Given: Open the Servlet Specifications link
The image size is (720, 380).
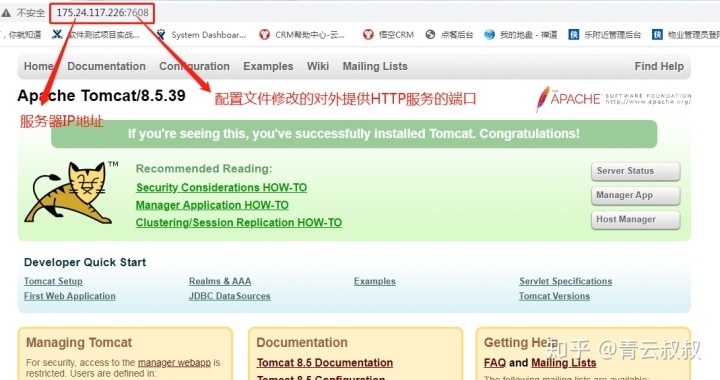Looking at the screenshot, I should (566, 281).
